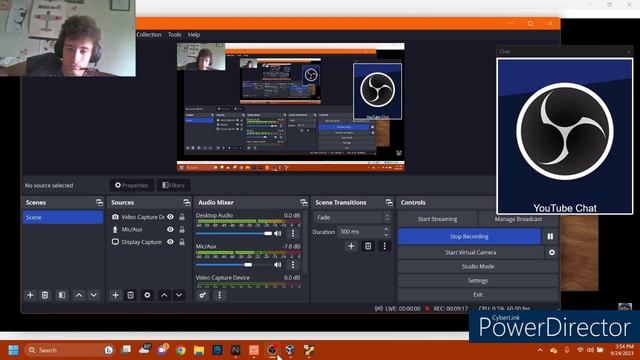Move source up in Sources panel
This screenshot has height=360, width=640.
click(164, 295)
